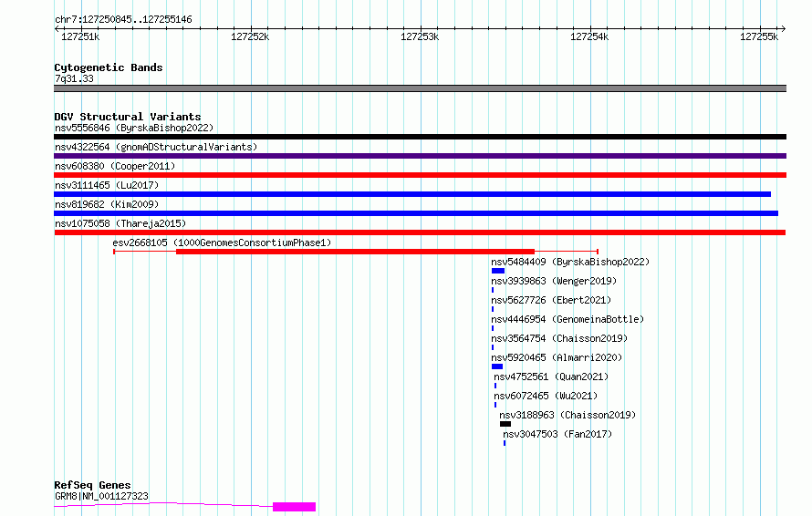Select the blue nsv819682 variant bar

(416, 213)
